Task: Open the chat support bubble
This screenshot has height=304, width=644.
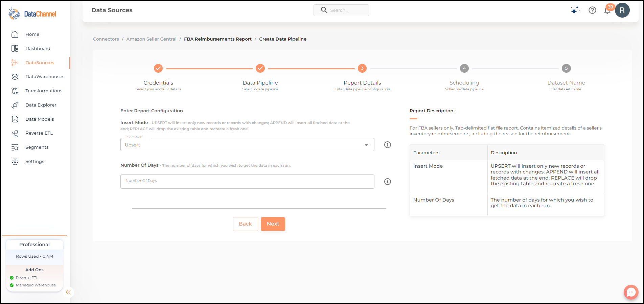Action: click(631, 292)
